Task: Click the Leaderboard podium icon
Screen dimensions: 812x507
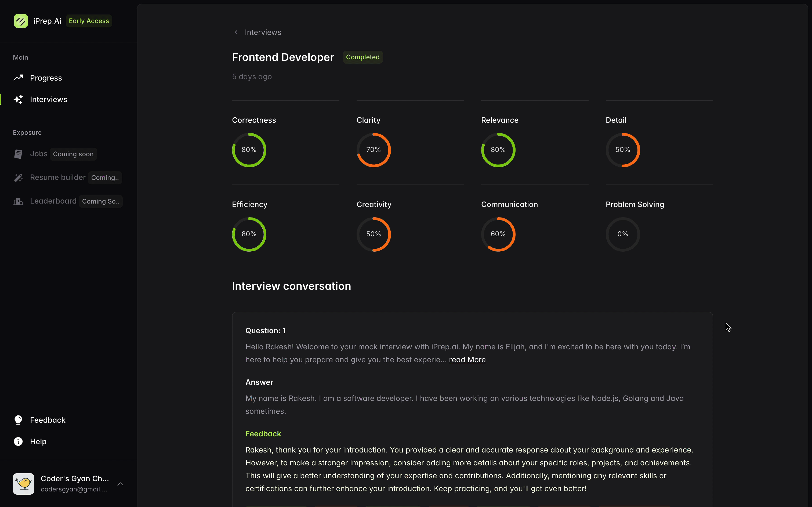Action: (18, 201)
